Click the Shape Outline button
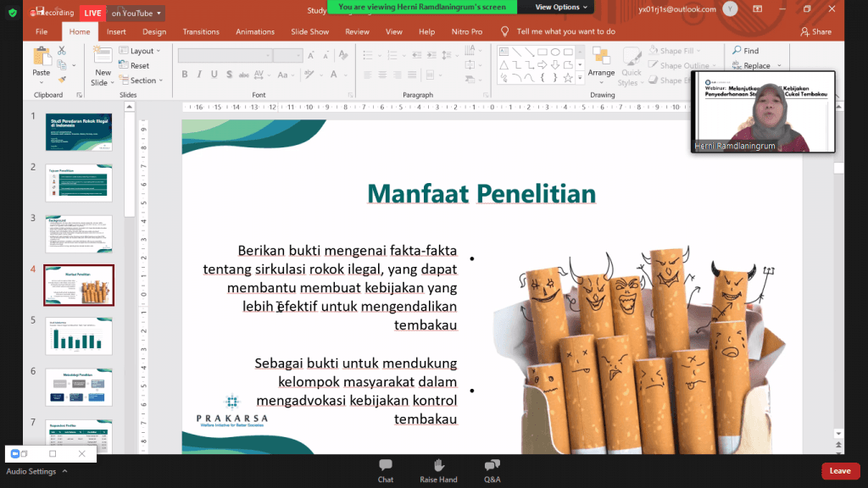The image size is (868, 488). click(682, 65)
